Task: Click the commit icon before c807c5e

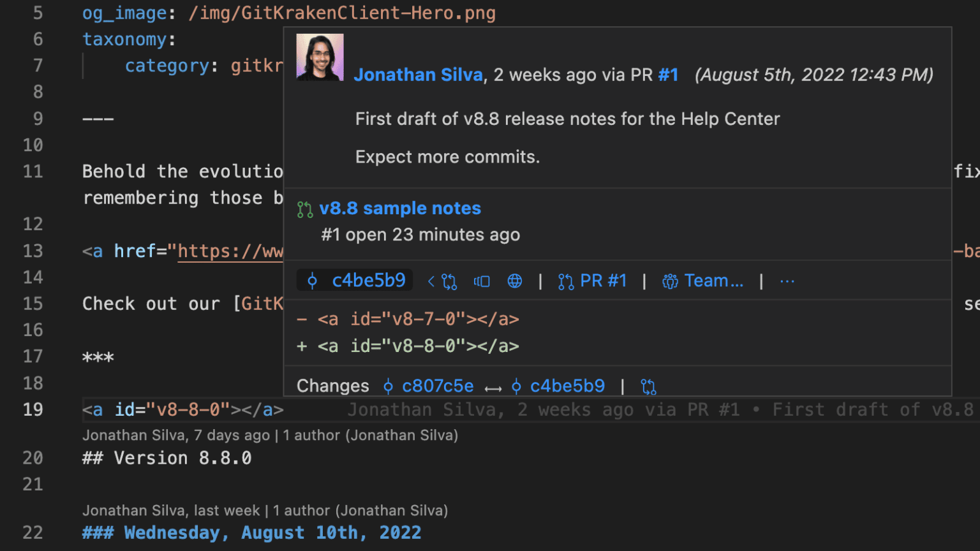Action: point(388,386)
